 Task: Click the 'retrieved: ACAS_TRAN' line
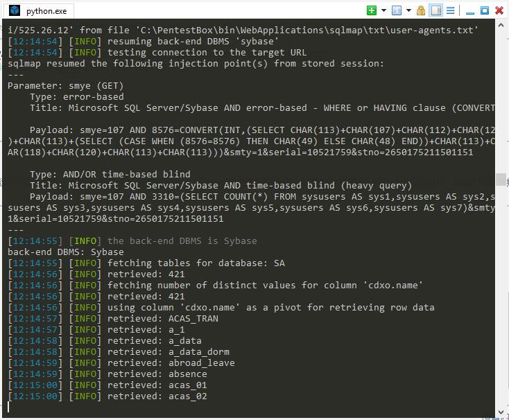coord(113,319)
